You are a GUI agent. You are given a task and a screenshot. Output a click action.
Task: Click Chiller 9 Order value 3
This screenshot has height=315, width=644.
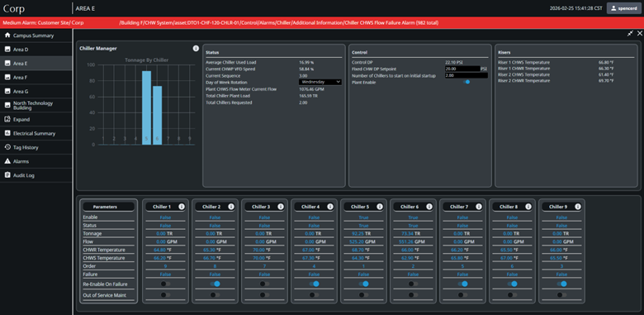[562, 266]
